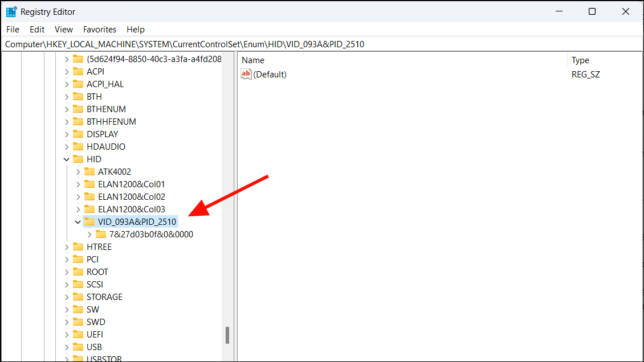Screen dimensions: 644x362
Task: Collapse the HID key
Action: coord(66,159)
